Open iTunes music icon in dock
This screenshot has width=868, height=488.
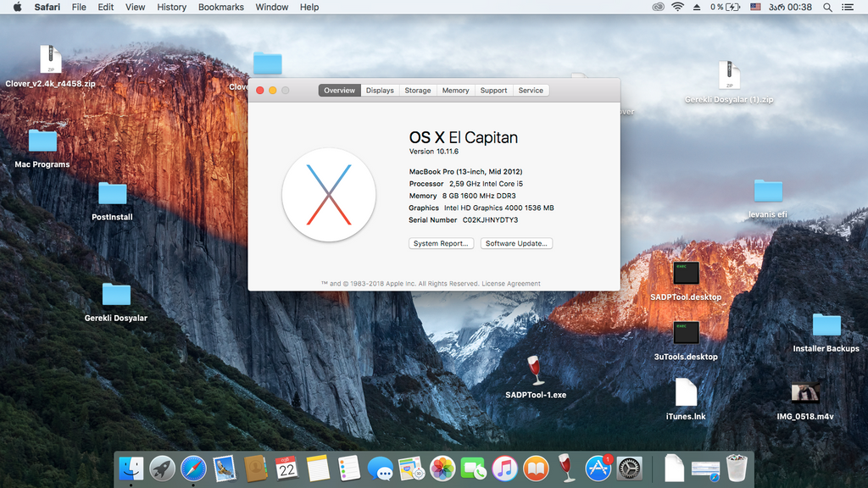coord(504,469)
